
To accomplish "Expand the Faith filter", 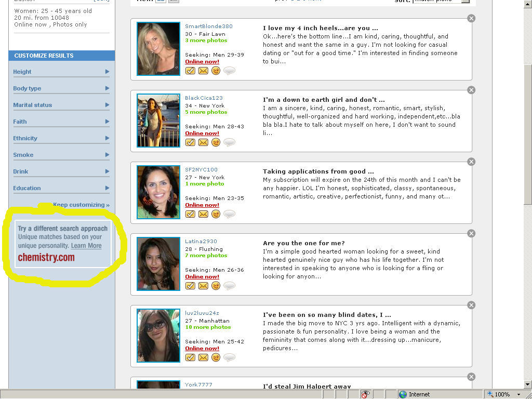I will 61,122.
